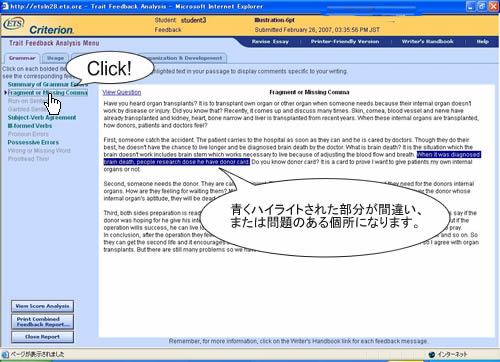Open the Printer-Friendly Version
500x362 pixels.
point(345,42)
